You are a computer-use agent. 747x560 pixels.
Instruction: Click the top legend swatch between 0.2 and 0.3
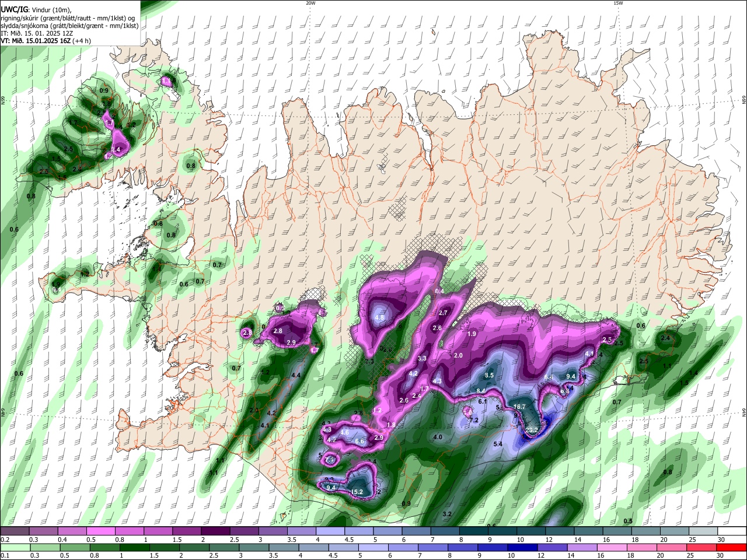point(15,531)
